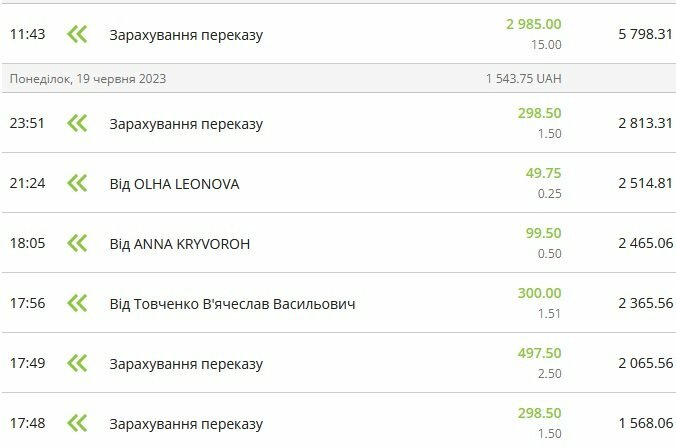Click the 5 798.31 balance value
The image size is (676, 448).
tap(646, 34)
